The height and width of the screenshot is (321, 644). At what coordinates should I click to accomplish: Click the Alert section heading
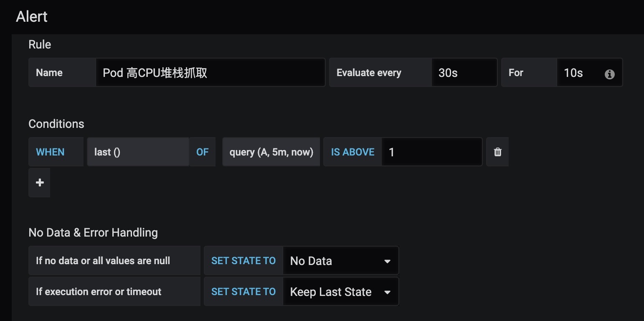pyautogui.click(x=32, y=17)
